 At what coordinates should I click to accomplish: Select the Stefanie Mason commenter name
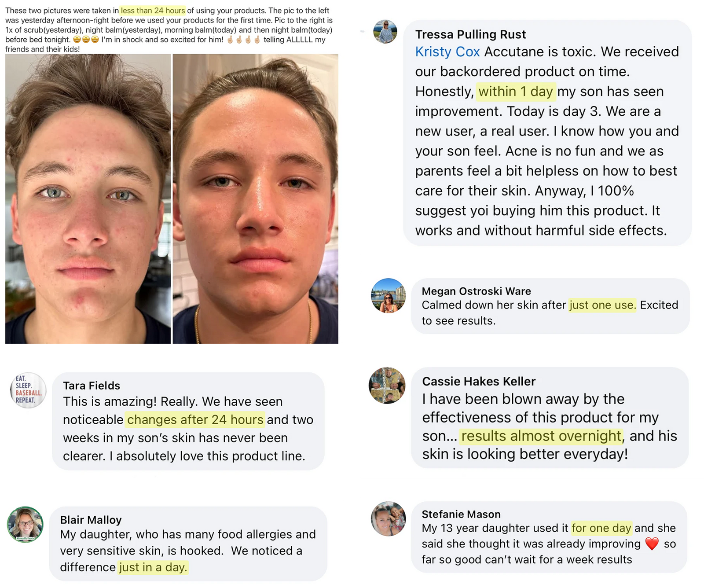[x=461, y=514]
